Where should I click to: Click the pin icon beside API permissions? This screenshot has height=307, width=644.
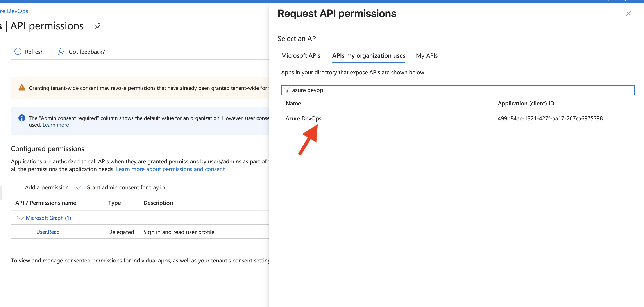point(98,26)
